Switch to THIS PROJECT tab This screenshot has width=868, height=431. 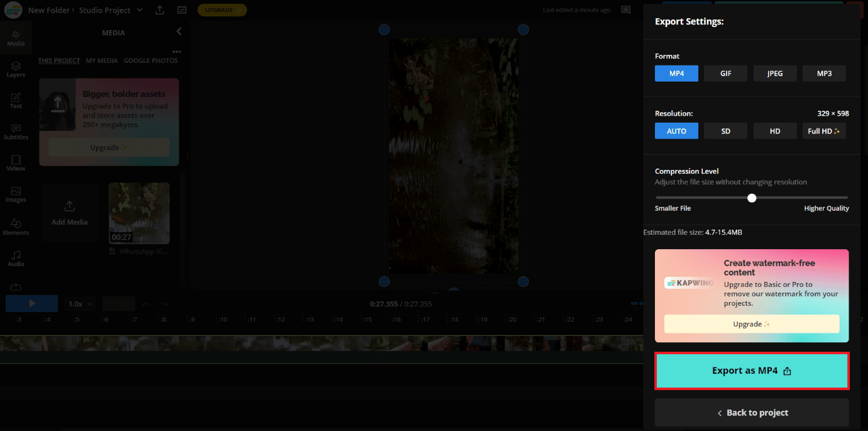(x=59, y=60)
